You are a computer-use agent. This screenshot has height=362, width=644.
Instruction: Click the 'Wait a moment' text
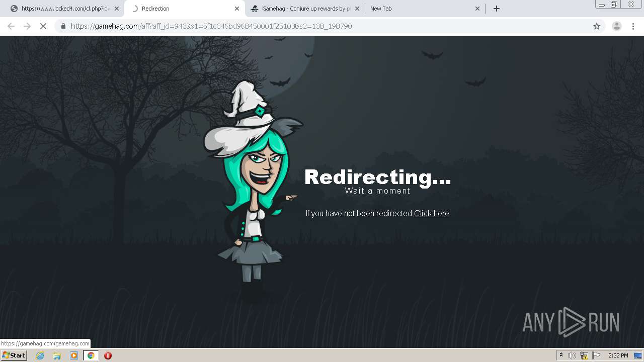[x=377, y=191]
